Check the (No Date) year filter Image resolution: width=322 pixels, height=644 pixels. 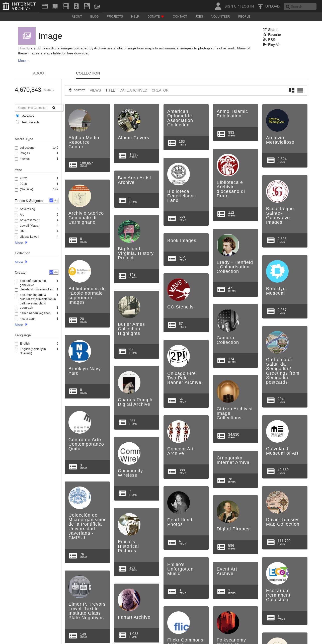click(x=16, y=190)
